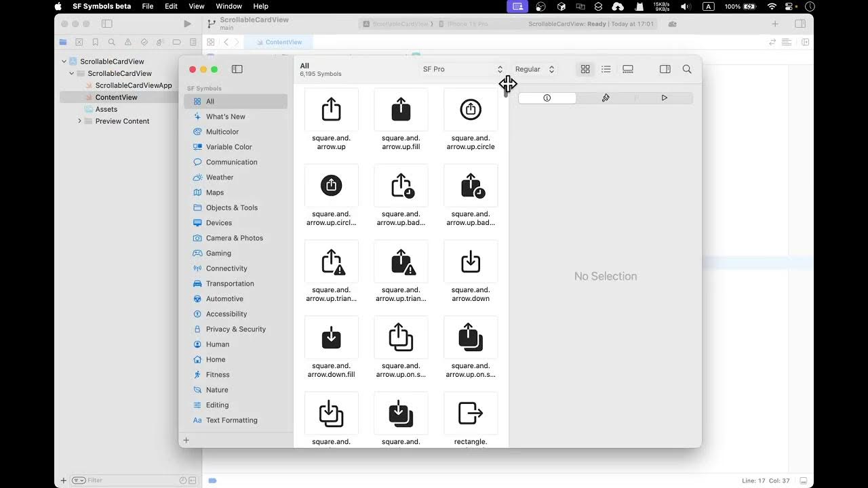Open the SF Pro font dropdown
The height and width of the screenshot is (488, 868).
(x=462, y=69)
